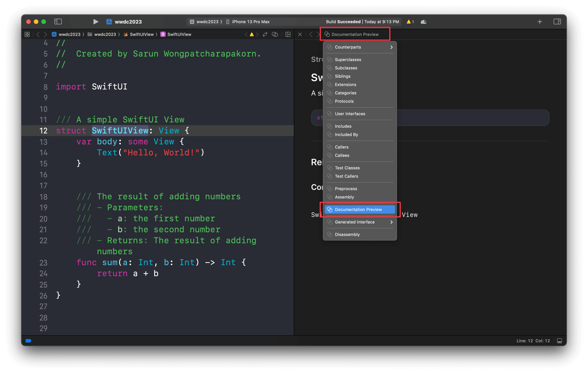Select Subclasses from the menu
This screenshot has width=588, height=374.
tap(360, 68)
